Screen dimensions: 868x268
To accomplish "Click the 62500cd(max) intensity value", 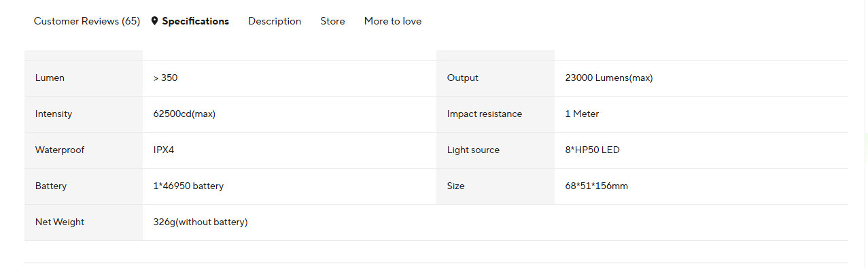I will 184,114.
